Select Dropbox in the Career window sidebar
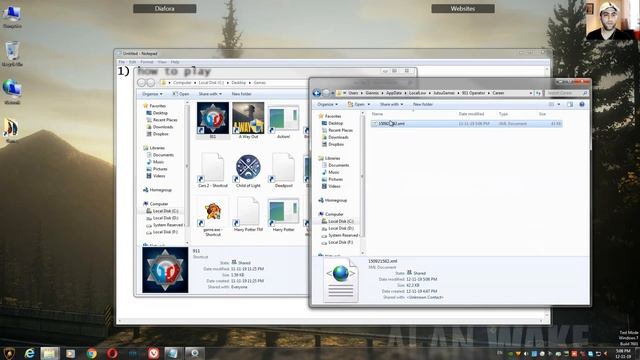This screenshot has height=360, width=640. (x=336, y=144)
